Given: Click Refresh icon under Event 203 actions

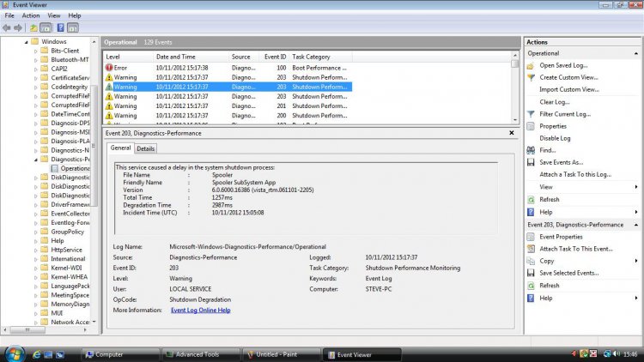Looking at the screenshot, I should click(x=531, y=286).
